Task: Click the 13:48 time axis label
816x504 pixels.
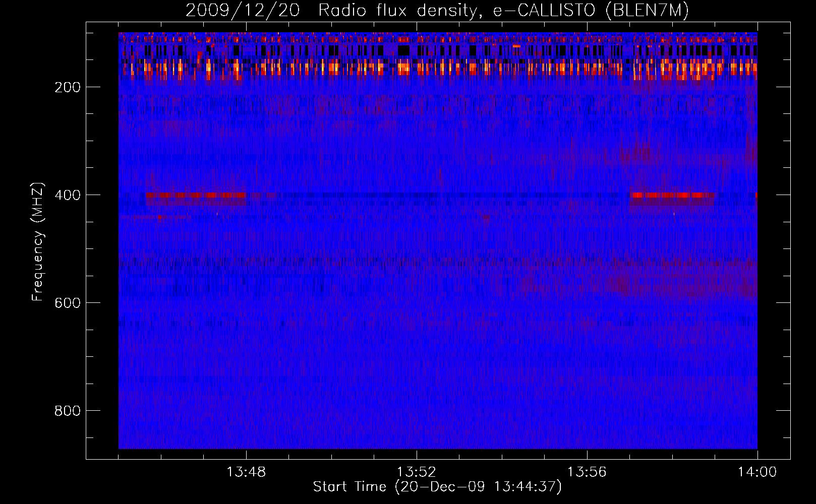Action: click(246, 472)
